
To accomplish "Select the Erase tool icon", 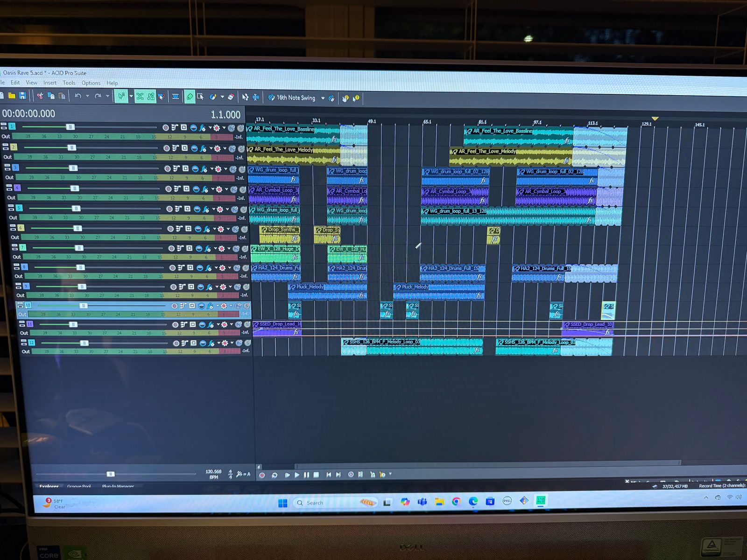I will (231, 97).
